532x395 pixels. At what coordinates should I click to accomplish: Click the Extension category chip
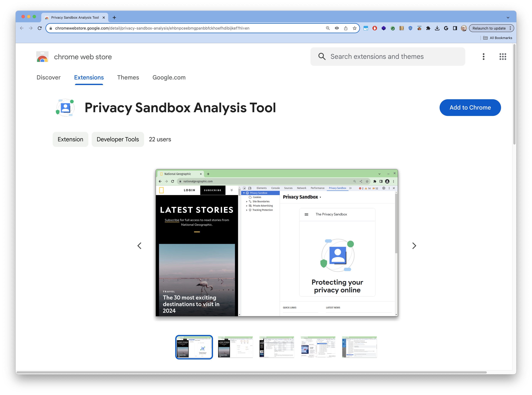[70, 139]
